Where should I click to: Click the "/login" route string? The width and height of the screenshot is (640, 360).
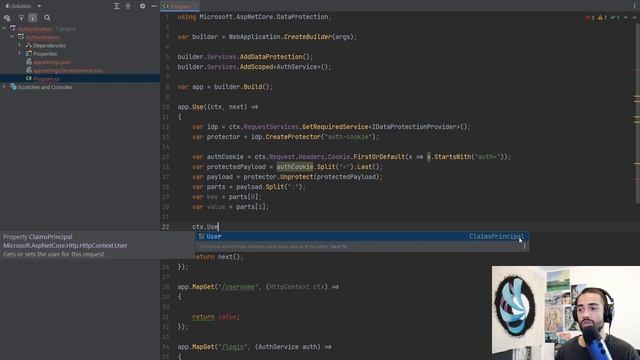coord(233,347)
